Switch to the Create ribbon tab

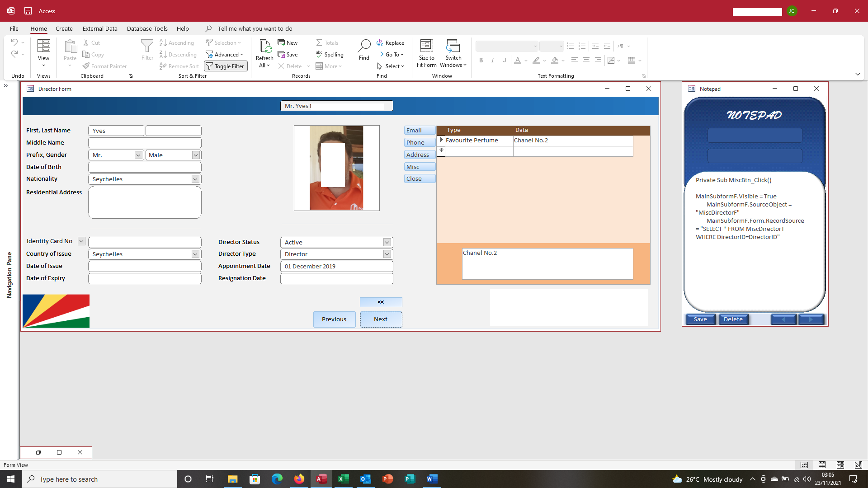pos(64,28)
